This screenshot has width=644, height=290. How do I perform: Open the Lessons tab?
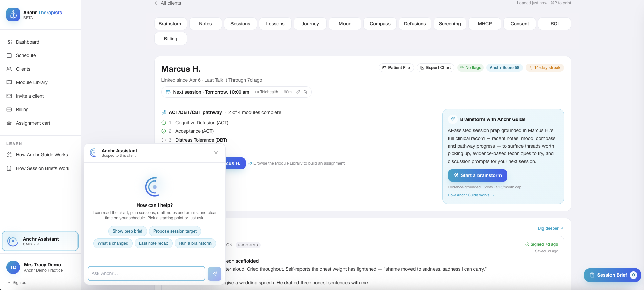pos(275,24)
